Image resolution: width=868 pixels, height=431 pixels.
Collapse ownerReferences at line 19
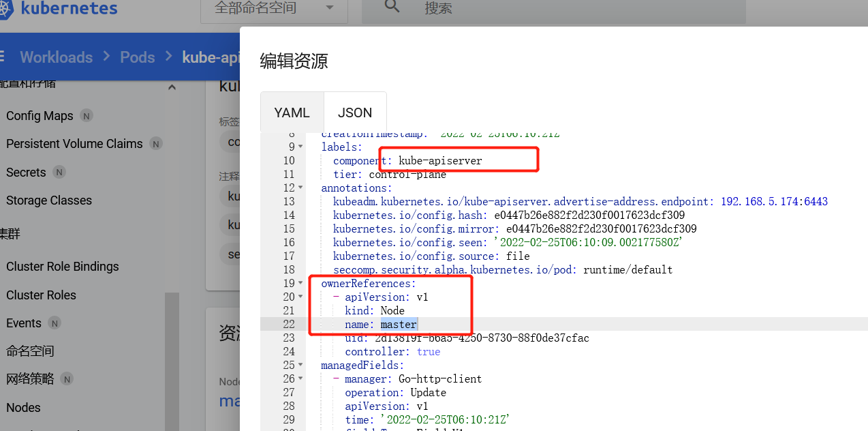click(x=300, y=284)
